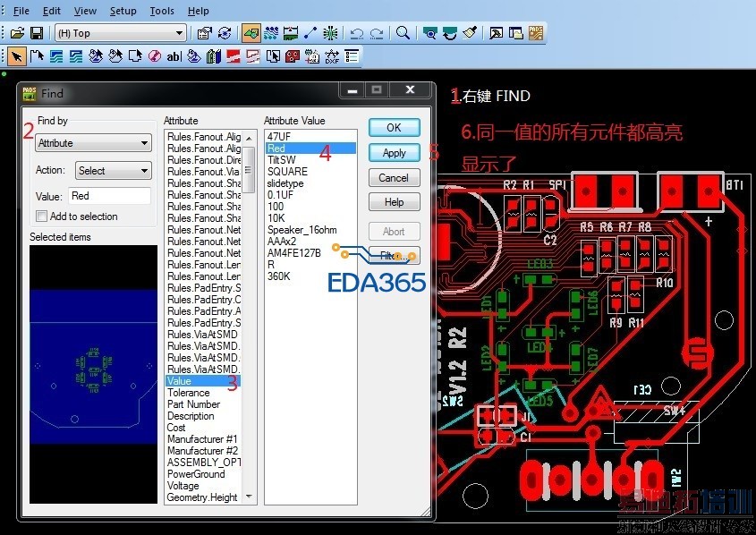This screenshot has height=535, width=756.
Task: Select 'Manufacturer #1' attribute
Action: (202, 439)
